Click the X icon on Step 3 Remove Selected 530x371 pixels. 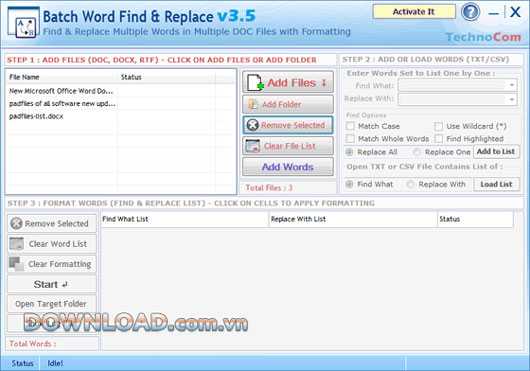pos(16,223)
